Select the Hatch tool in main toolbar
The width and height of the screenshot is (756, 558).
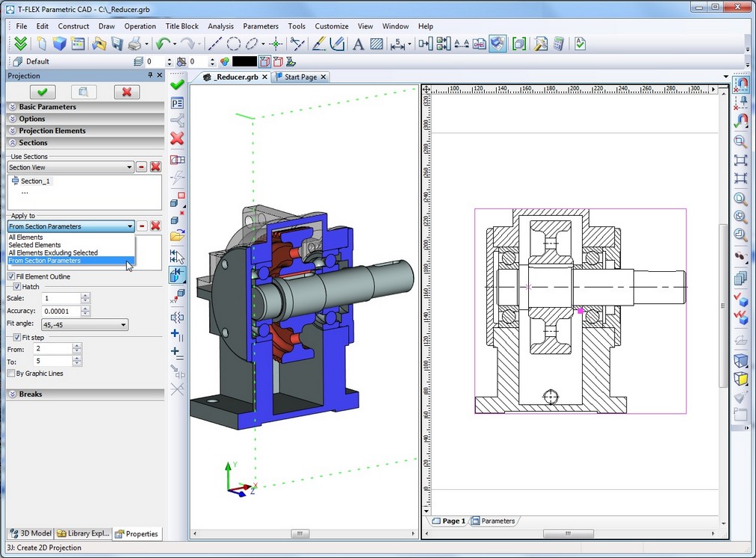pos(377,44)
